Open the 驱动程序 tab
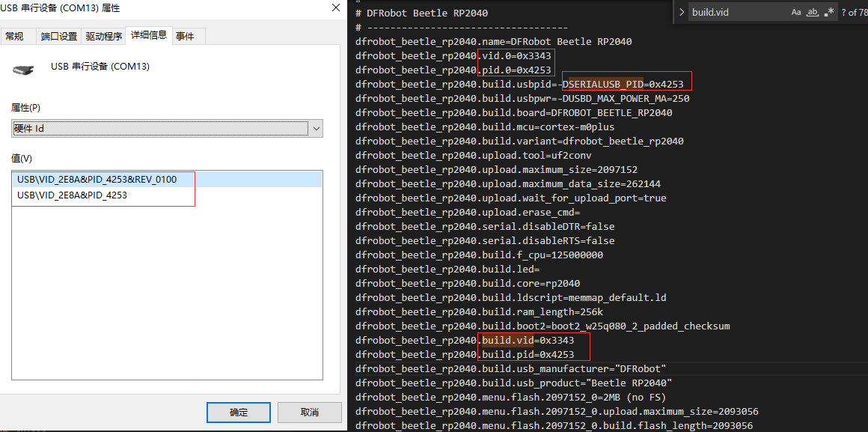 [103, 37]
